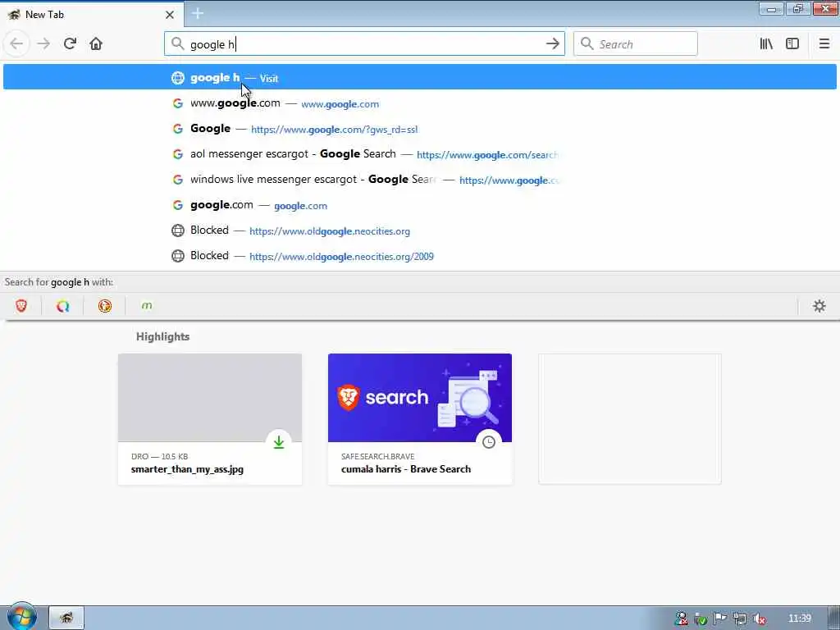
Task: Click the globe icon of first suggestion
Action: (178, 78)
